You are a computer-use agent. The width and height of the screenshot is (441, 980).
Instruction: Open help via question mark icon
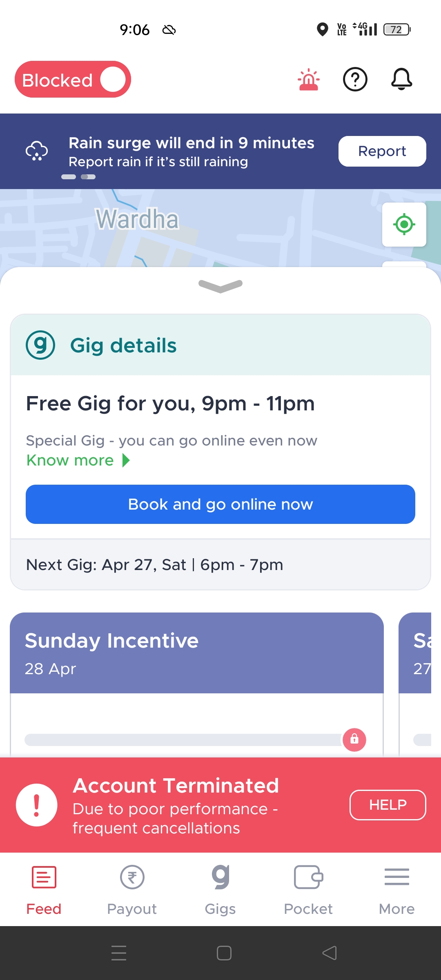[355, 79]
